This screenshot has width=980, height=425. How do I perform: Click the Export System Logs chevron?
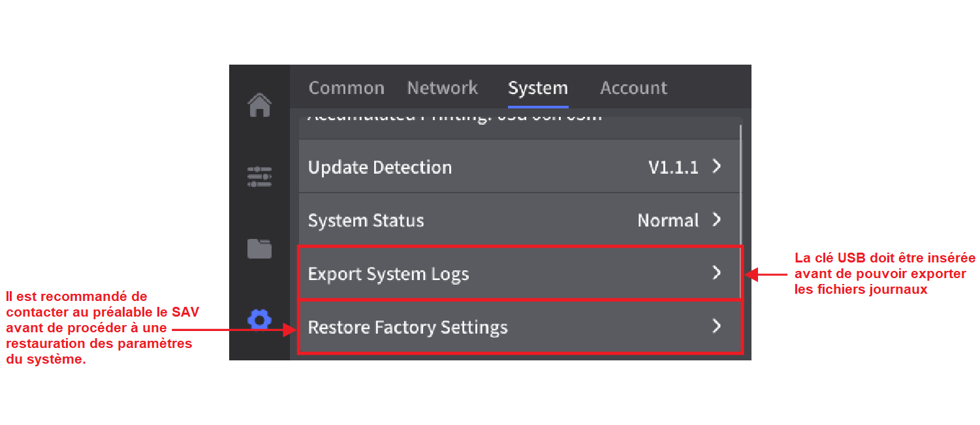click(717, 273)
